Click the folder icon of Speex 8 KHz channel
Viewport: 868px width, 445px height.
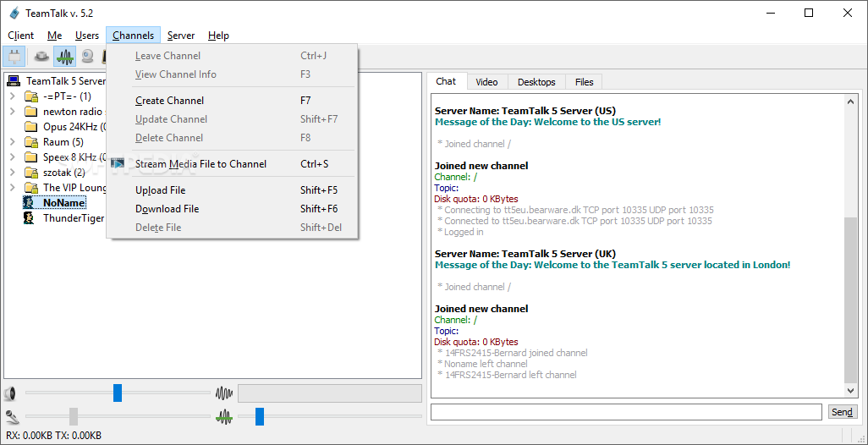[31, 157]
